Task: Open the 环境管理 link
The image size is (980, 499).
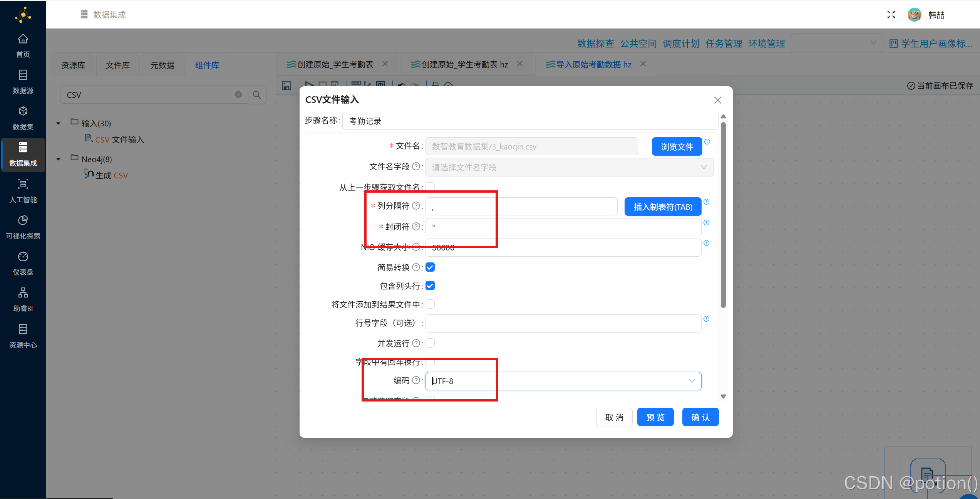Action: pos(766,44)
